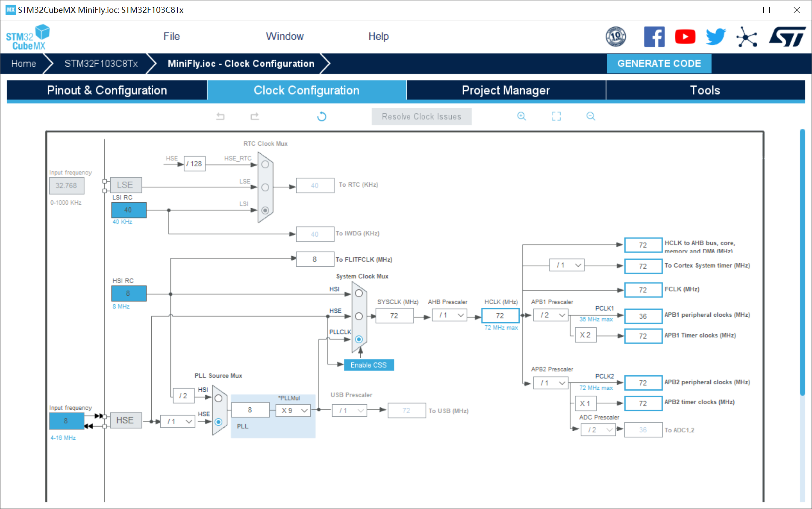
Task: Click the ST logo icon
Action: (x=787, y=37)
